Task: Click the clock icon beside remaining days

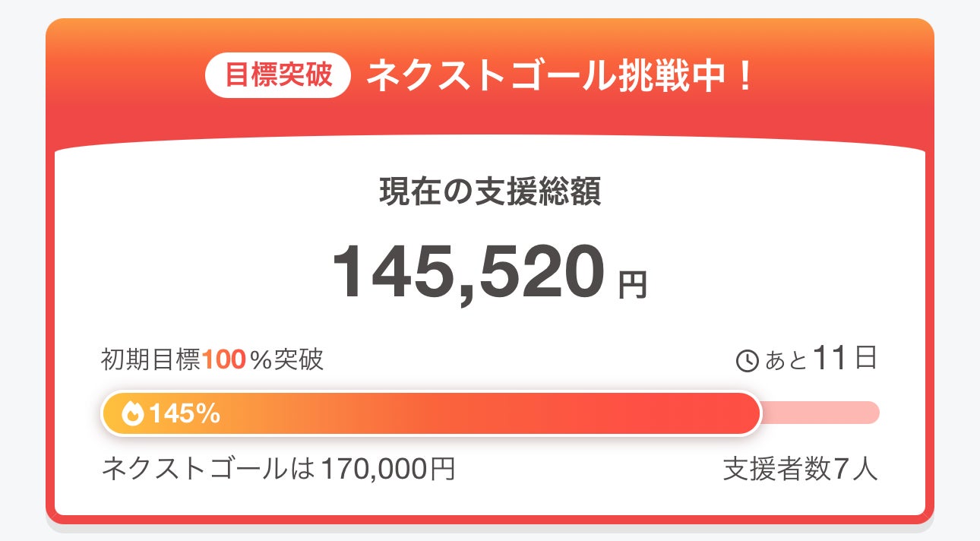Action: [748, 361]
